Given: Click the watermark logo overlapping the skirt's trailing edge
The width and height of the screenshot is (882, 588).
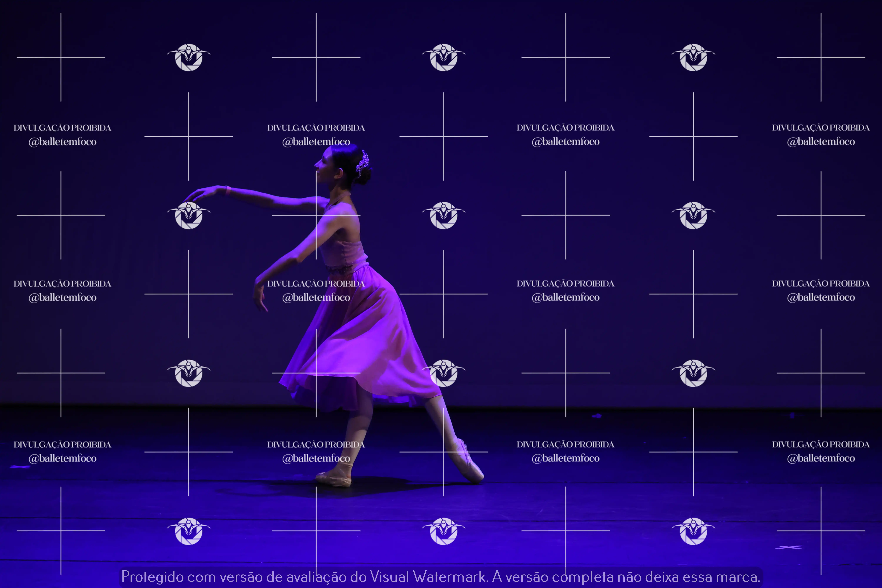Looking at the screenshot, I should pyautogui.click(x=444, y=373).
